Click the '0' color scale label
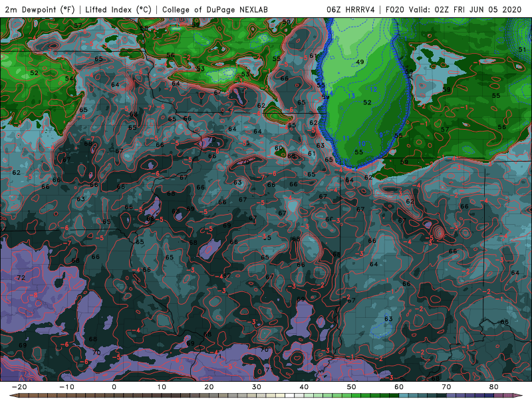 click(x=114, y=387)
